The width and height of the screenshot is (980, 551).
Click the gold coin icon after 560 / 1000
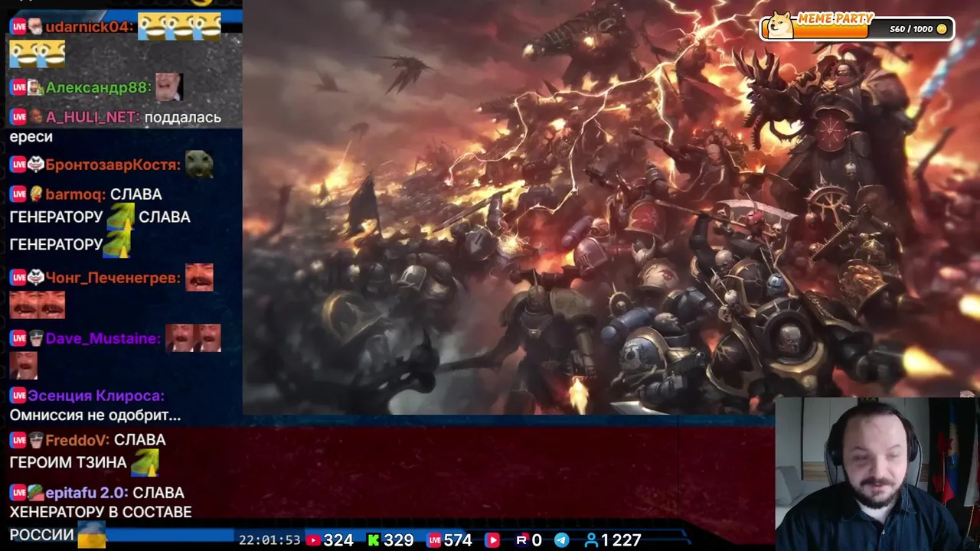tap(942, 29)
